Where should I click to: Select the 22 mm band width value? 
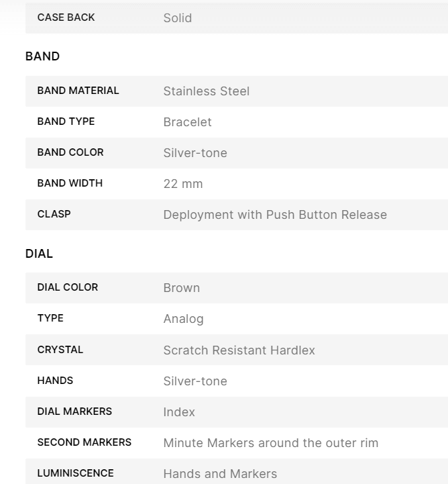point(183,184)
